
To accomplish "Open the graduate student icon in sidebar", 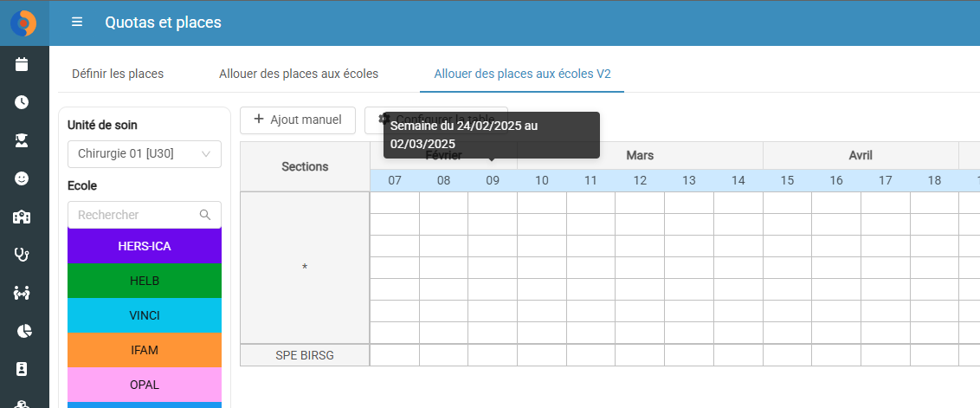I will [22, 141].
